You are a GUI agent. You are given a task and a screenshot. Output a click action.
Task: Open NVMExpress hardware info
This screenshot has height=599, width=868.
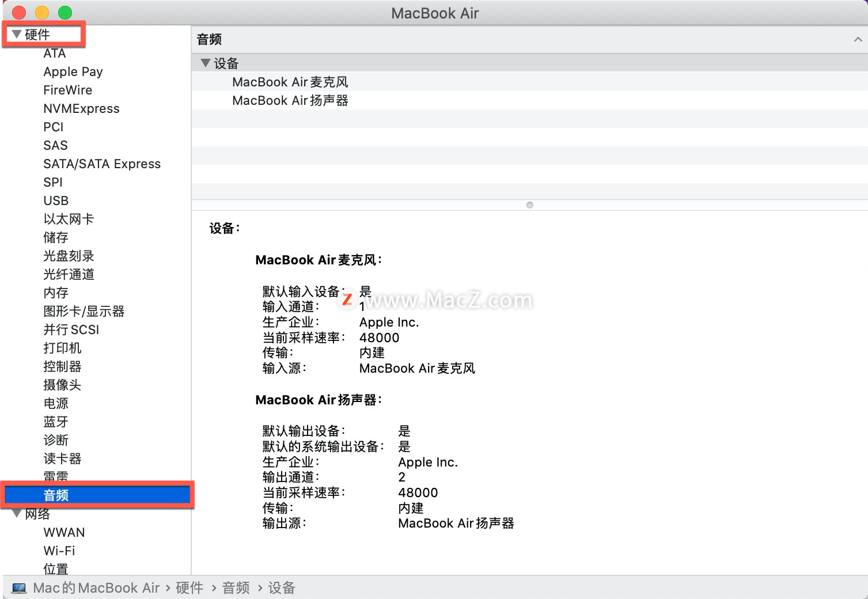click(x=81, y=108)
